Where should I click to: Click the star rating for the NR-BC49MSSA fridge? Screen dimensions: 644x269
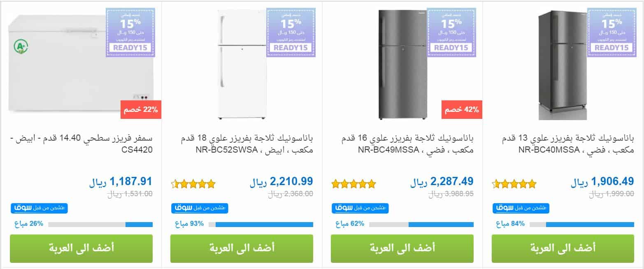(354, 183)
